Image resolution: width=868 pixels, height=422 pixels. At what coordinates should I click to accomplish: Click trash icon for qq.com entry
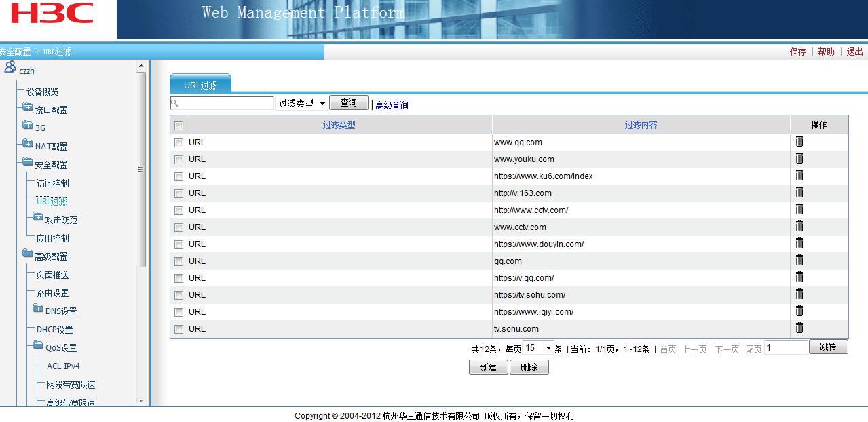point(799,260)
